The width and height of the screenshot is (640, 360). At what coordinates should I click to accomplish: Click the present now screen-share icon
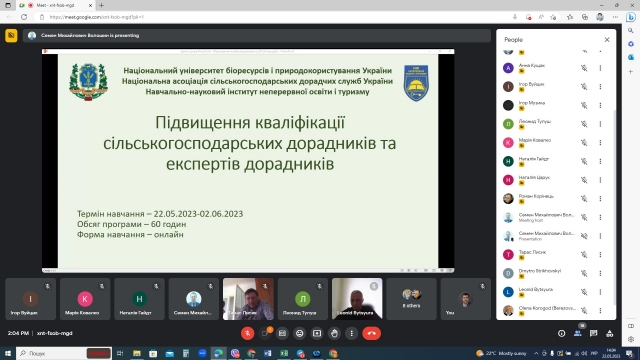point(317,333)
